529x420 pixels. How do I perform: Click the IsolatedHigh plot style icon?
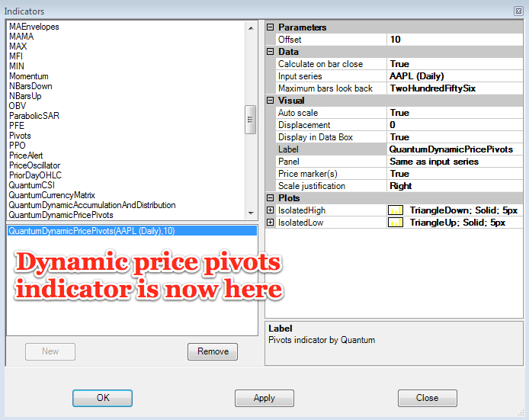396,210
